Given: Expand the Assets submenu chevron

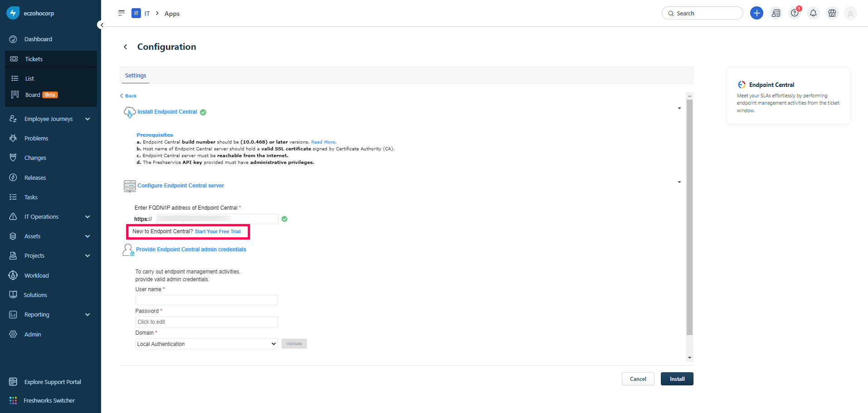Looking at the screenshot, I should pos(87,236).
